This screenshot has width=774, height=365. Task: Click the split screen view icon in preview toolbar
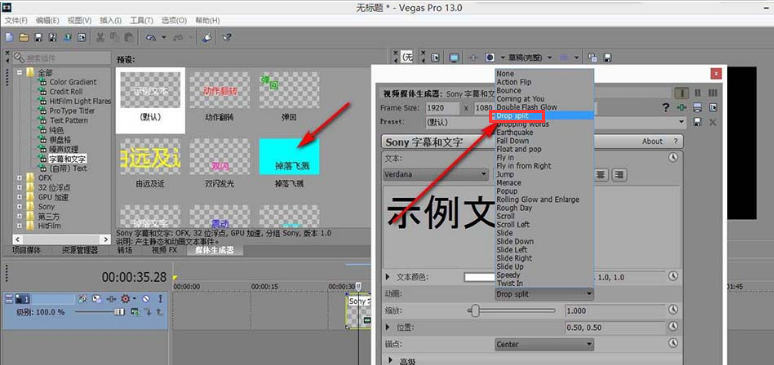coord(490,58)
